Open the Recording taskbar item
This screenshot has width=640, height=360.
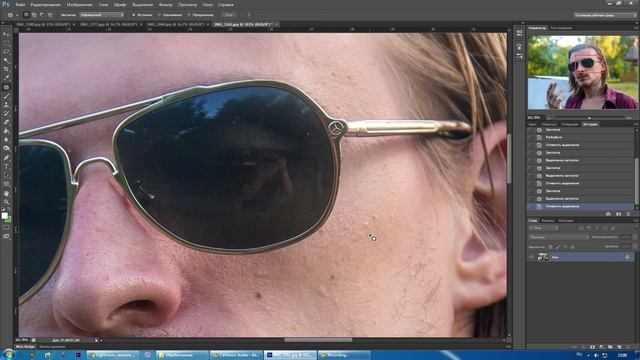tap(344, 355)
